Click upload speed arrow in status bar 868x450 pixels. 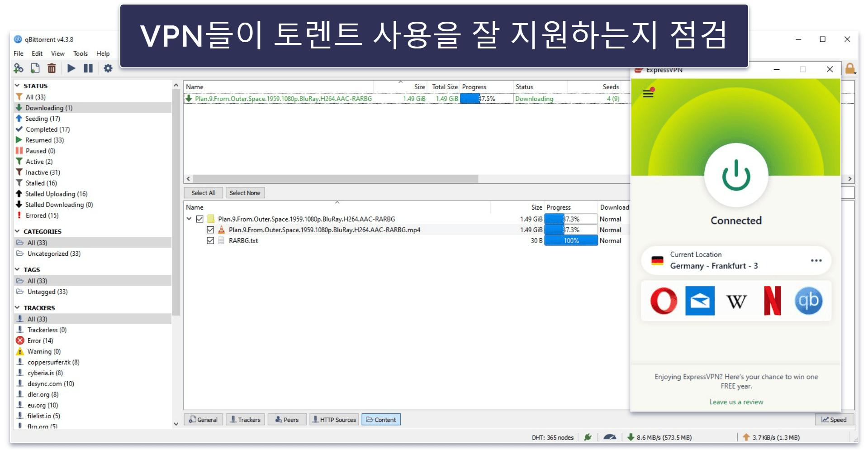[746, 437]
